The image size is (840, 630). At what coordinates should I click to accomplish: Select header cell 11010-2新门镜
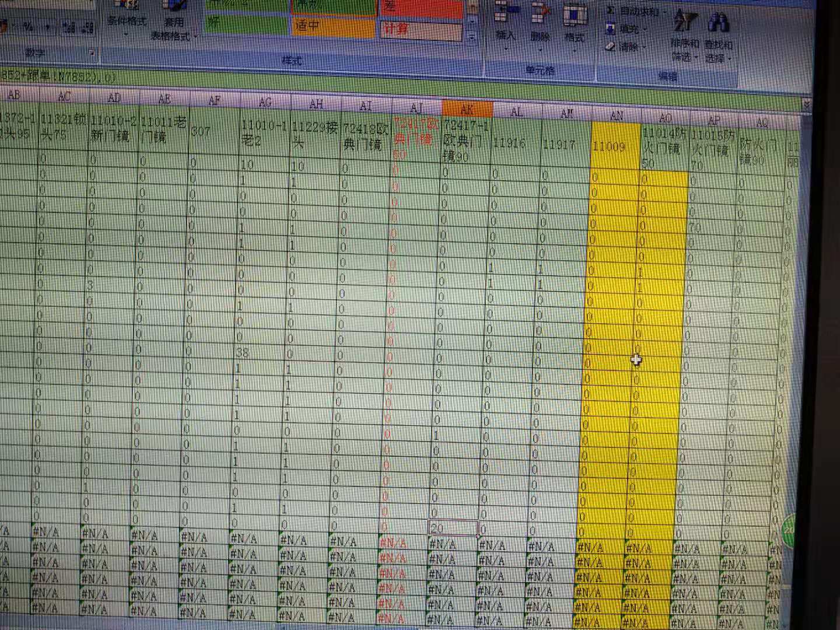(x=114, y=128)
